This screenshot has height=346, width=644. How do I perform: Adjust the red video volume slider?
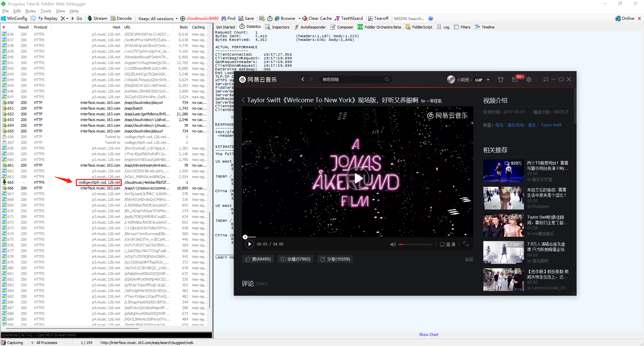point(415,244)
